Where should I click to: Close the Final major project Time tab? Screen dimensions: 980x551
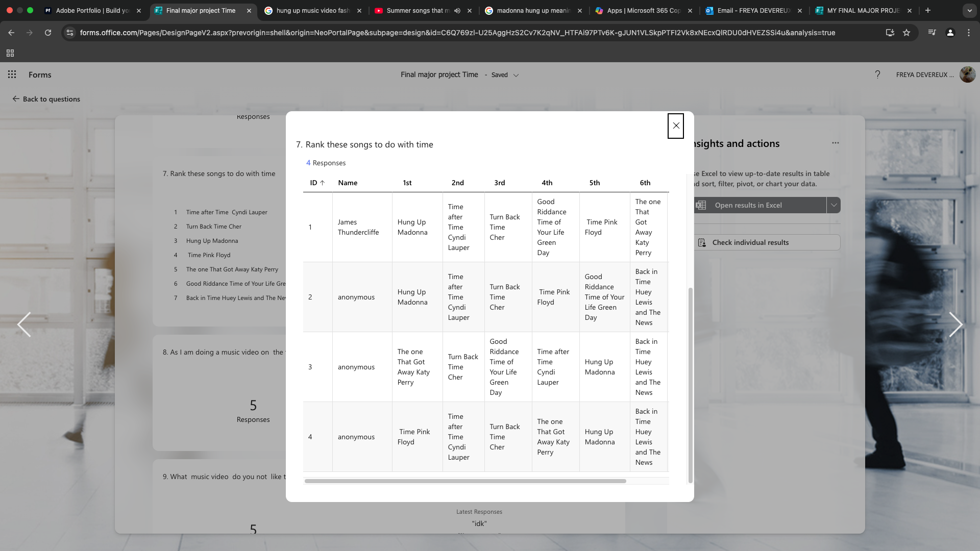pos(249,10)
